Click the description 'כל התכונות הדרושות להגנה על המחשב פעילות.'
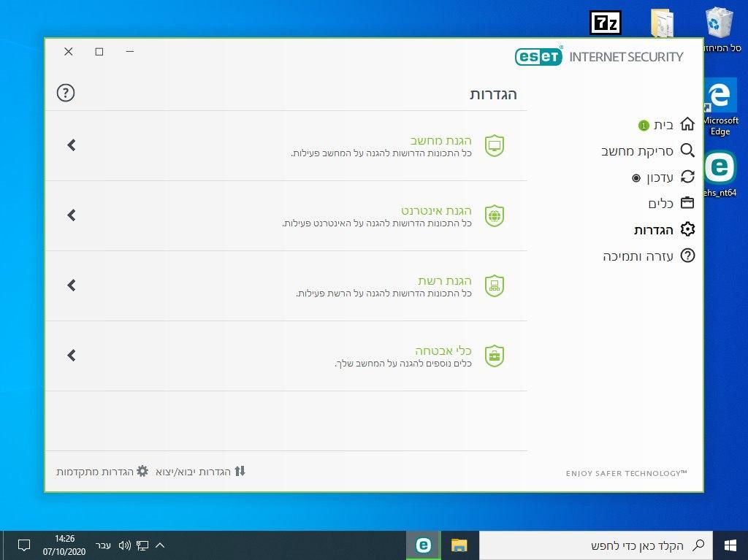 (381, 153)
